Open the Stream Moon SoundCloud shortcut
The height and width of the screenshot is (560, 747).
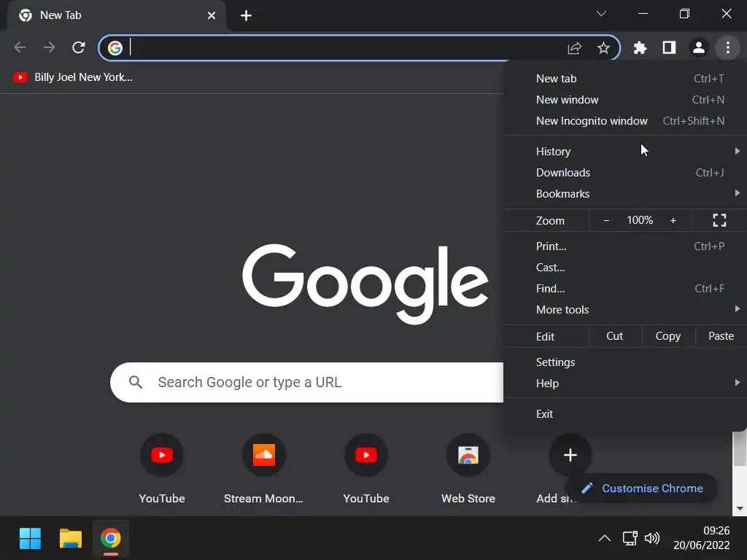[264, 469]
